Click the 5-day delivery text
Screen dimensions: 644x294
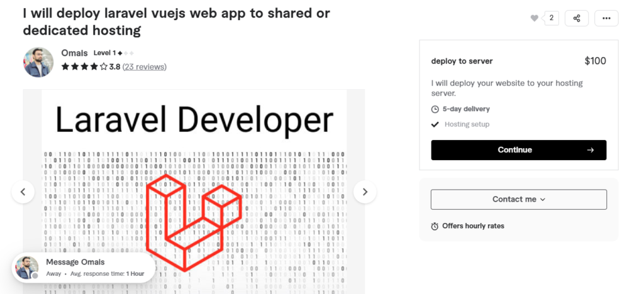(x=466, y=109)
